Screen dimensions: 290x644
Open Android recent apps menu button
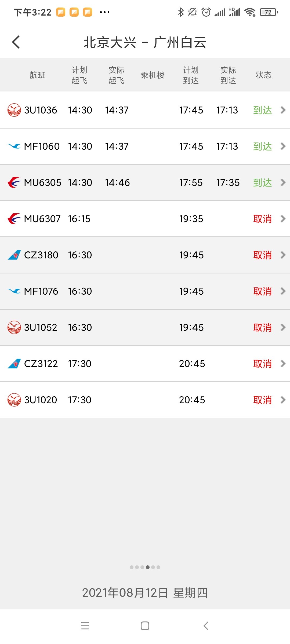pyautogui.click(x=85, y=626)
